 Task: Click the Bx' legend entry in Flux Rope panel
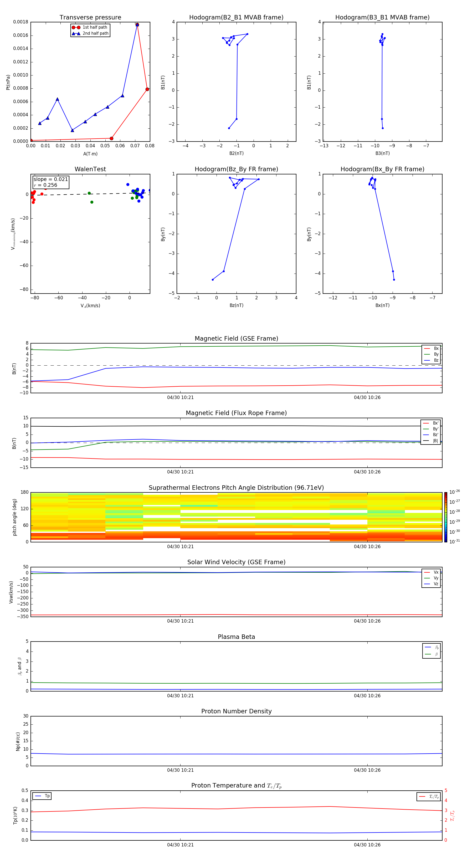point(431,423)
